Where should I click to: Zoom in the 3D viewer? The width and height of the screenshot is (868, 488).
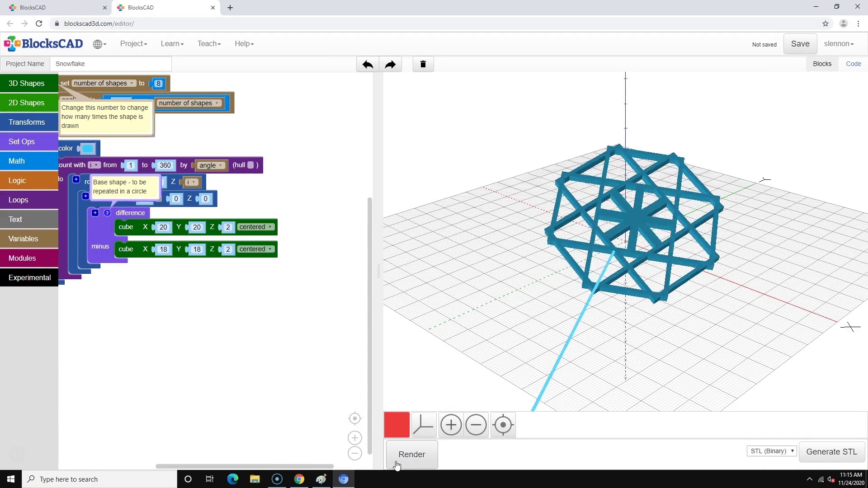[x=451, y=425]
